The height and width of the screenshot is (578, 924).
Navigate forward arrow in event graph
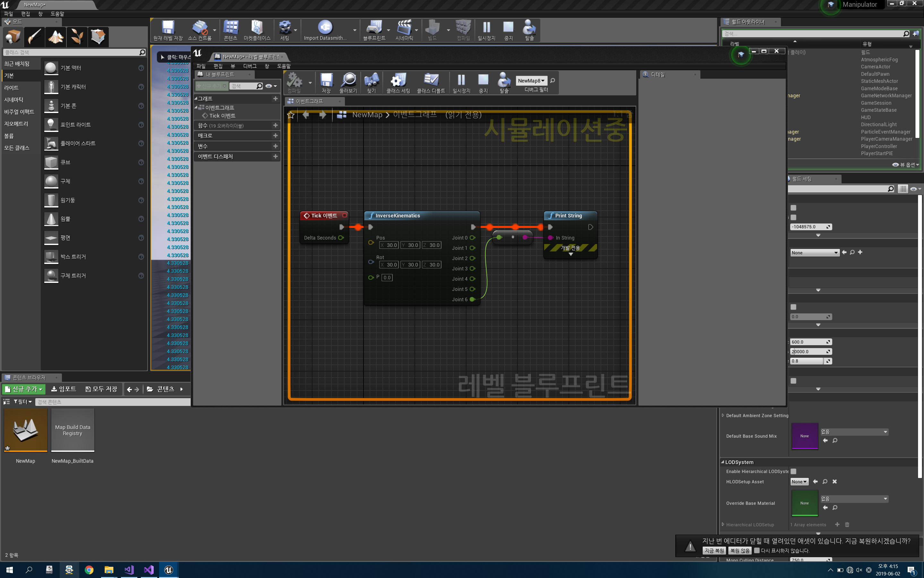323,115
